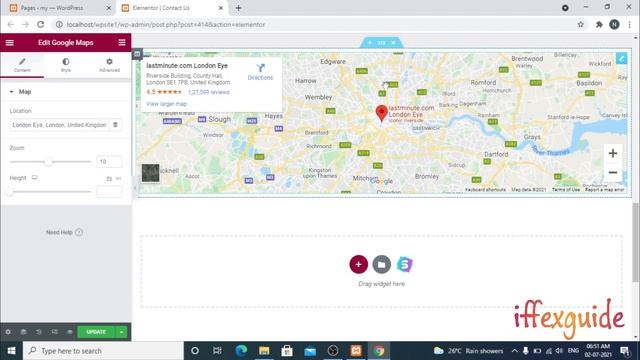
Task: Click Edit Section grid handle
Action: [x=381, y=42]
